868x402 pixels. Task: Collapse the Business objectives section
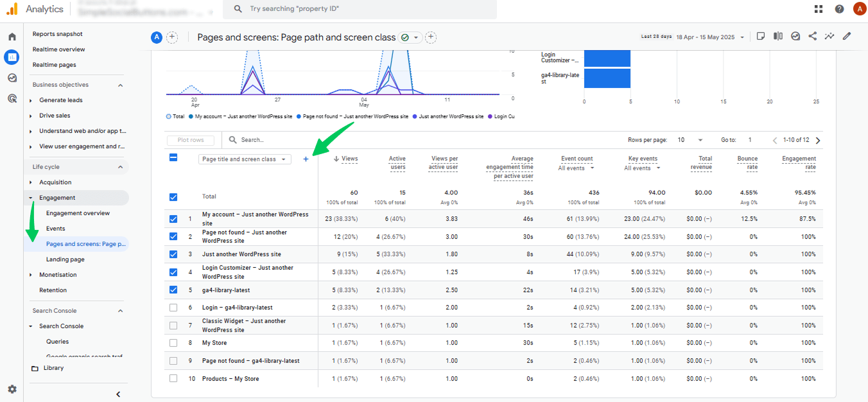(x=120, y=85)
